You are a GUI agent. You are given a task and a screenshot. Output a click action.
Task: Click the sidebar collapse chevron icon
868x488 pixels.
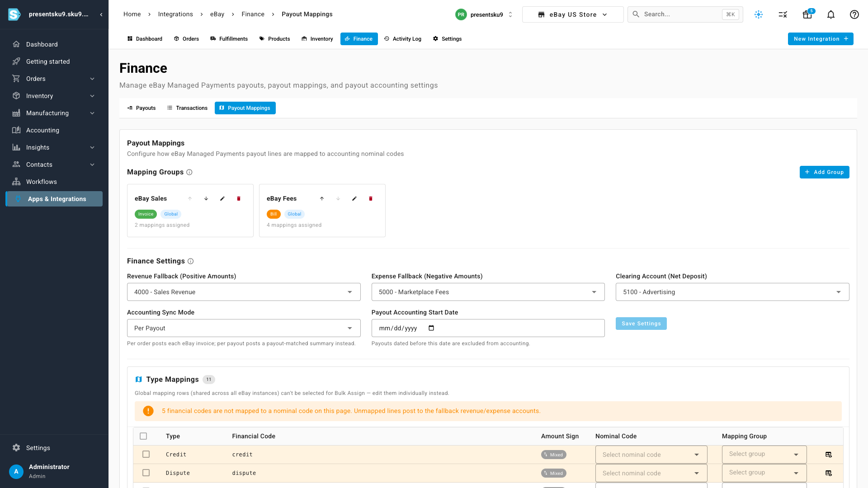click(101, 14)
